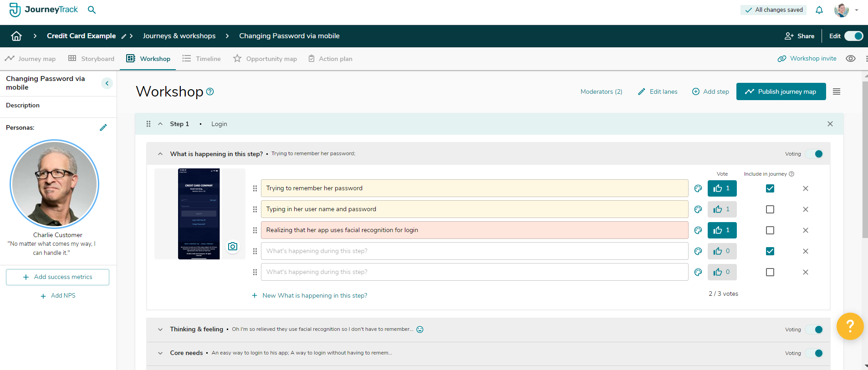Viewport: 868px width, 370px height.
Task: Click the JourneyTrack logo
Action: 44,10
